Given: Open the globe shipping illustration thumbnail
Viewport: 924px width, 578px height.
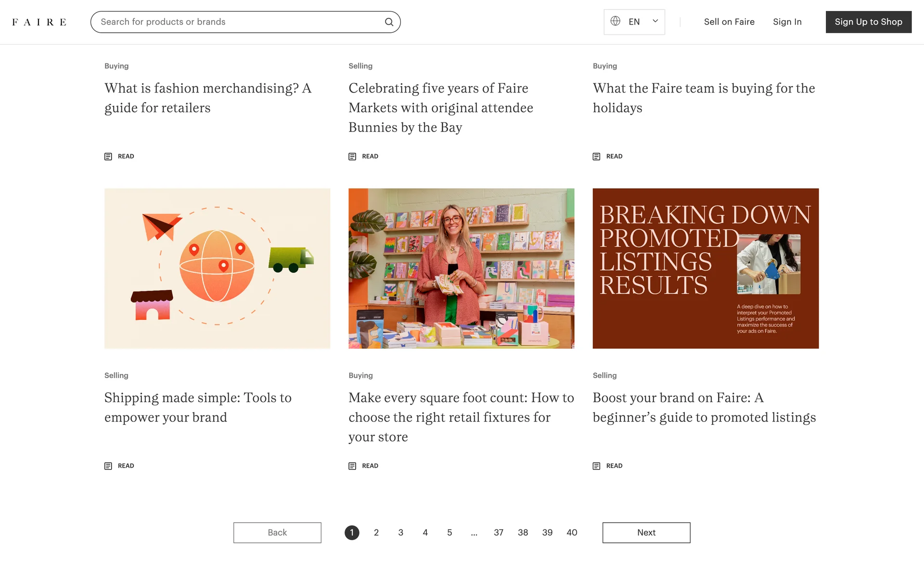Looking at the screenshot, I should pos(217,268).
